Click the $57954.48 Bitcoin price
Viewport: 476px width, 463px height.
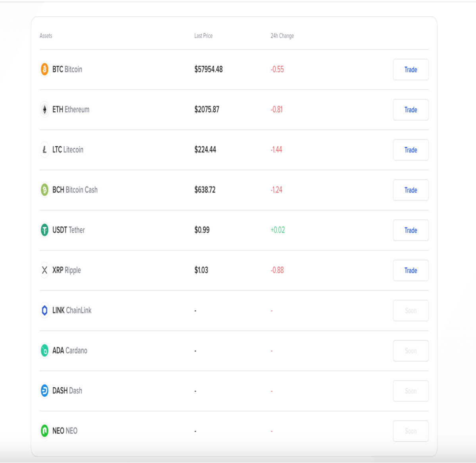pyautogui.click(x=209, y=69)
